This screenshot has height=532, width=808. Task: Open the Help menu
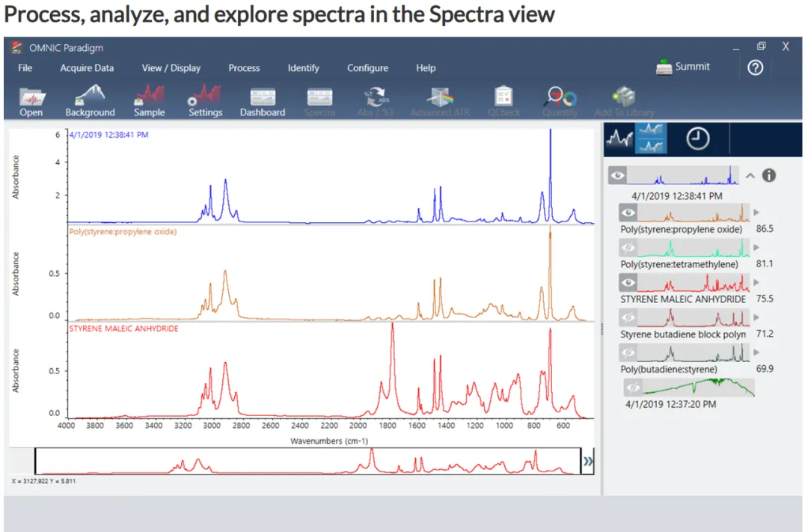click(x=426, y=68)
